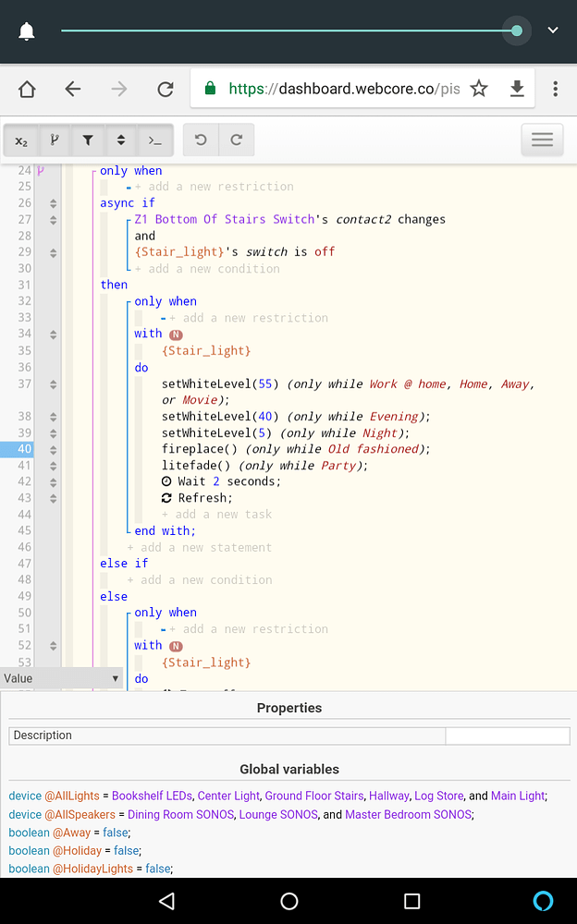The width and height of the screenshot is (577, 924).
Task: Toggle the up-down sort arrows toolbar button
Action: (x=121, y=140)
